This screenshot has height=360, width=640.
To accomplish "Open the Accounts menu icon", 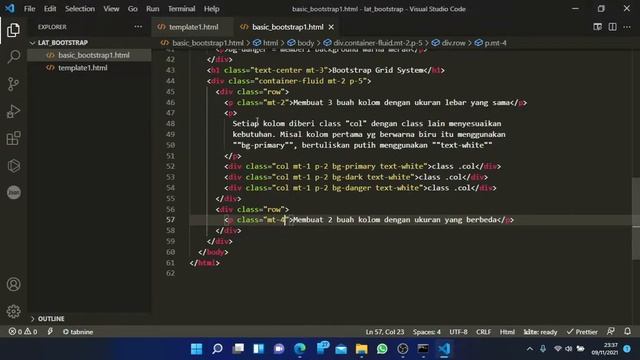I will (x=13, y=284).
